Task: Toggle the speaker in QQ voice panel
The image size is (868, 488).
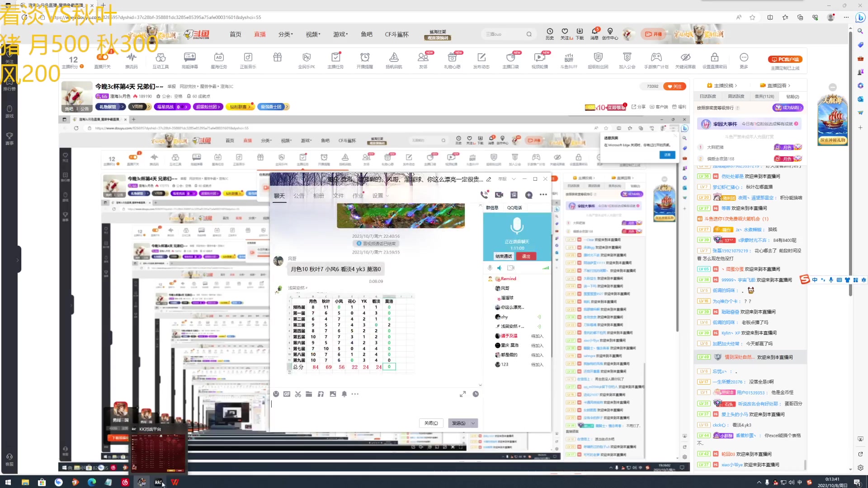Action: [500, 268]
